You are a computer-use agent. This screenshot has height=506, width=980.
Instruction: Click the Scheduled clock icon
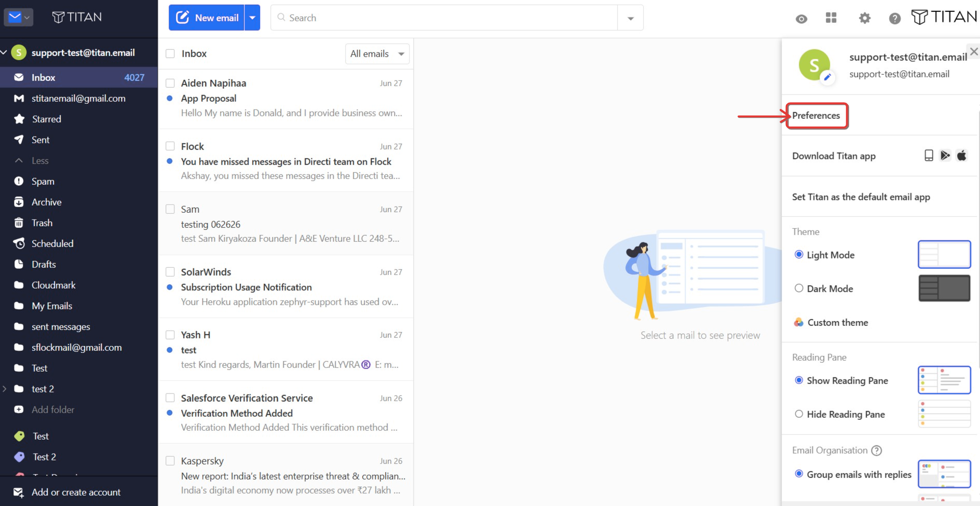click(19, 243)
